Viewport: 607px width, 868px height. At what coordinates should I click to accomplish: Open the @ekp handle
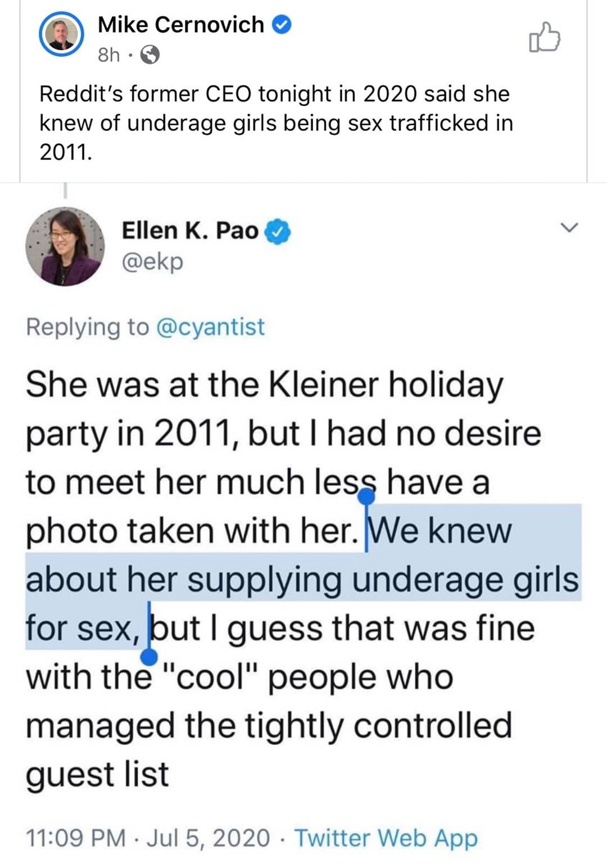click(x=152, y=262)
